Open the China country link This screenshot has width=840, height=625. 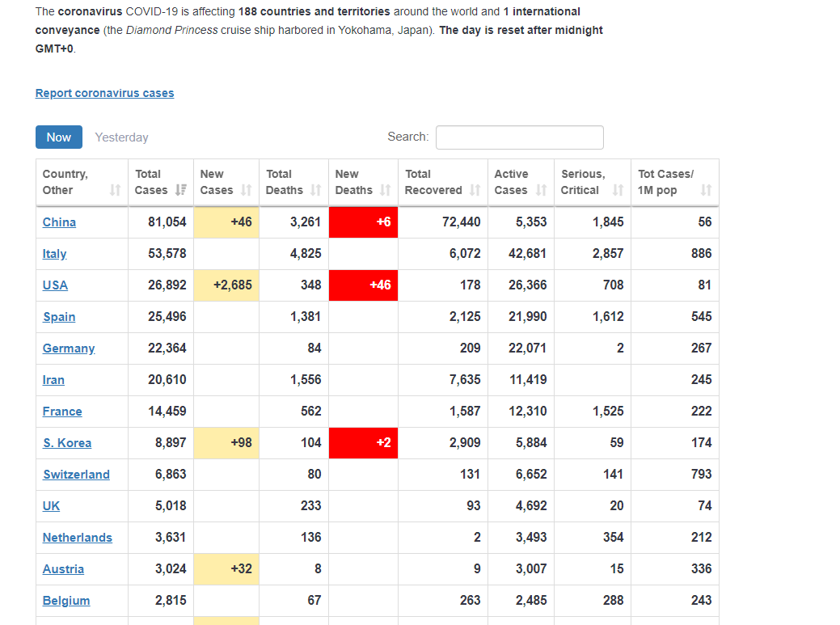[x=59, y=222]
